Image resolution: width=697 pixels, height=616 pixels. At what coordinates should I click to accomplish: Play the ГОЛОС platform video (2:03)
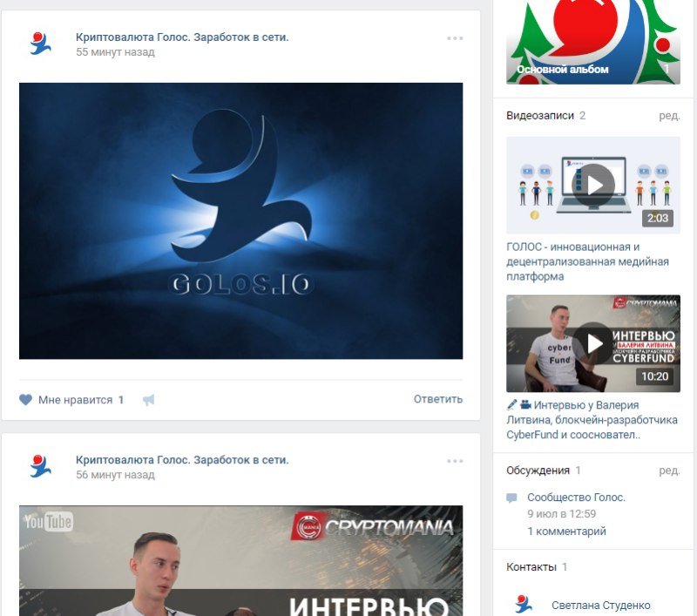[x=593, y=186]
